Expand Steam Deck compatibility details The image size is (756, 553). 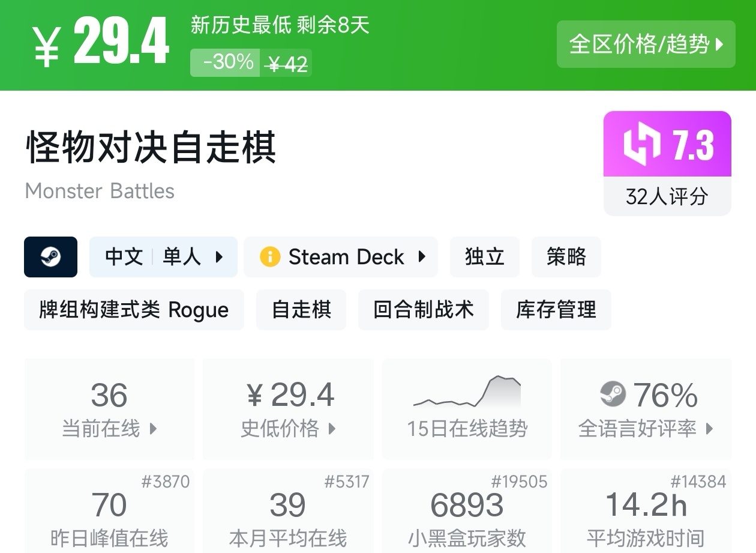(x=341, y=257)
